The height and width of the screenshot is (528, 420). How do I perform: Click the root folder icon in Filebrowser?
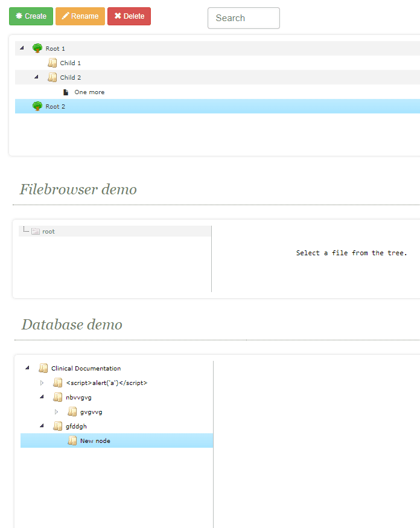(x=36, y=231)
